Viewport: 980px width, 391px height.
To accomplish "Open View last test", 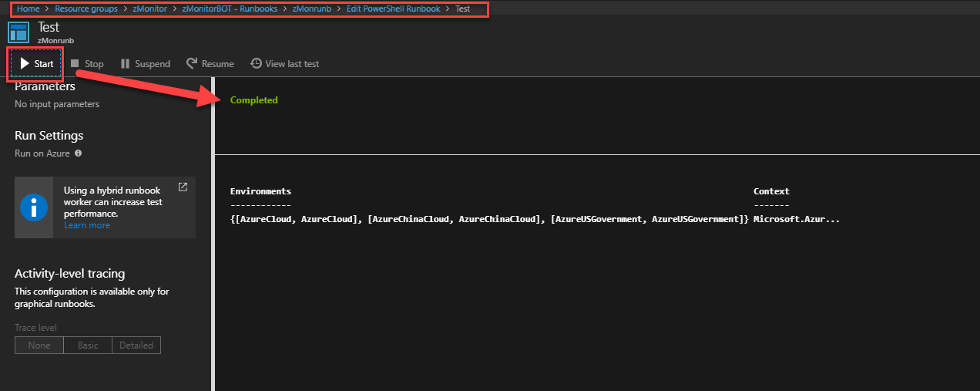I will pos(284,64).
